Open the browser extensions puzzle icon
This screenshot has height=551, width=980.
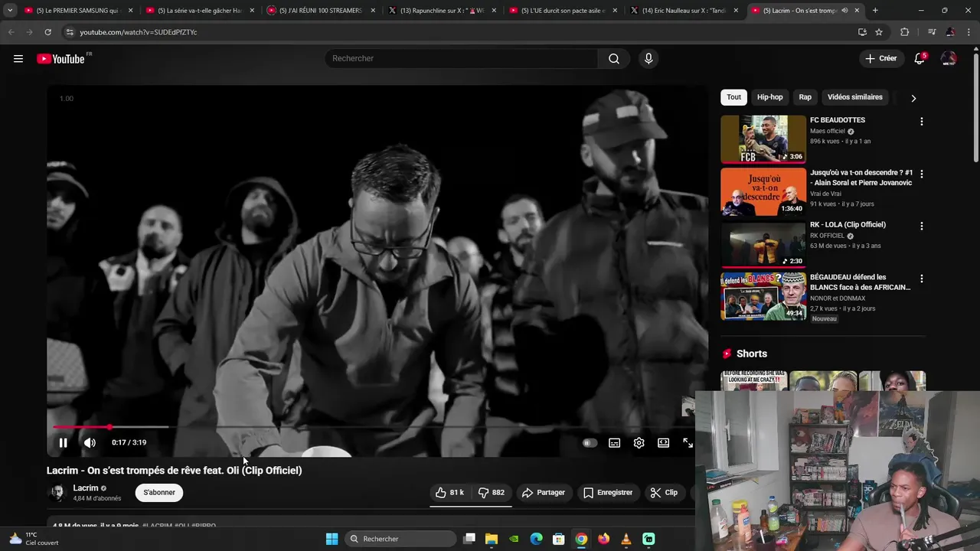click(904, 32)
